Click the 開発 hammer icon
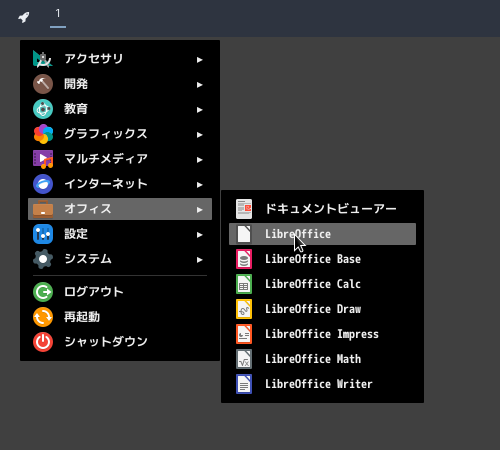This screenshot has height=450, width=500. point(43,84)
